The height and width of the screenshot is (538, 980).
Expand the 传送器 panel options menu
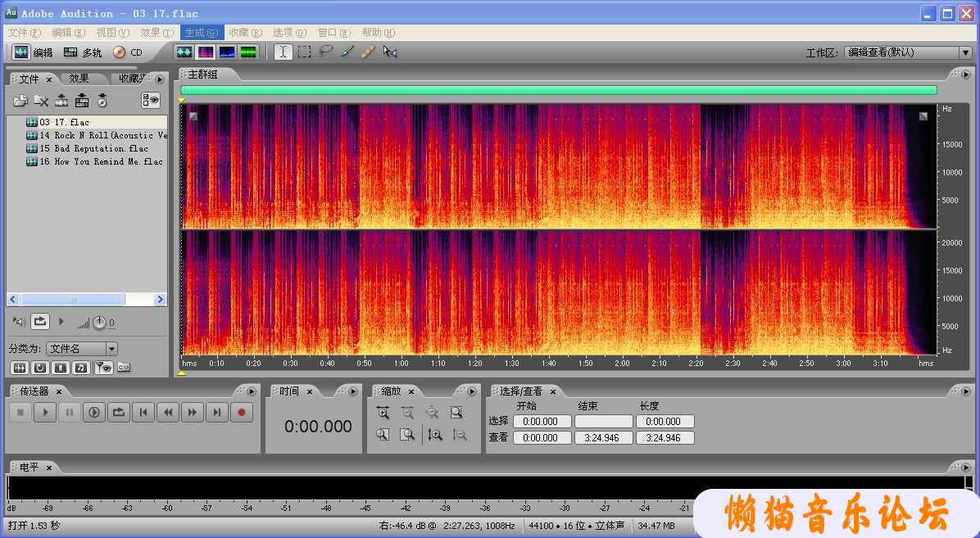click(x=253, y=391)
